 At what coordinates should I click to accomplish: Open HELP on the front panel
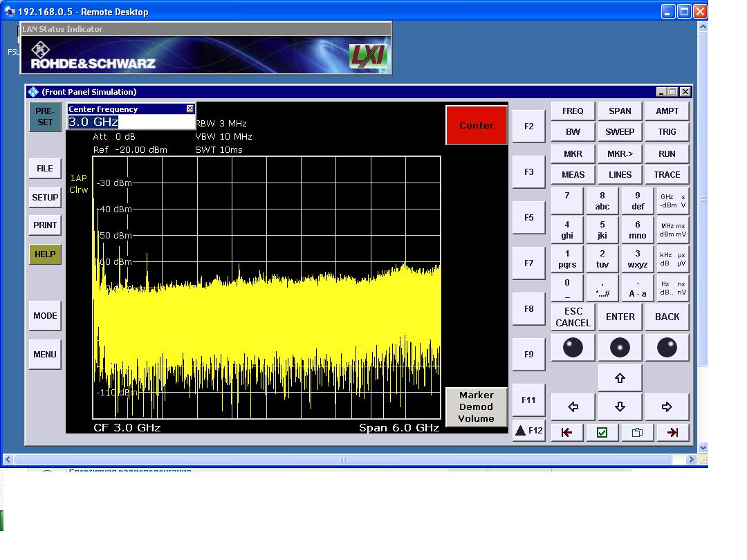[45, 254]
